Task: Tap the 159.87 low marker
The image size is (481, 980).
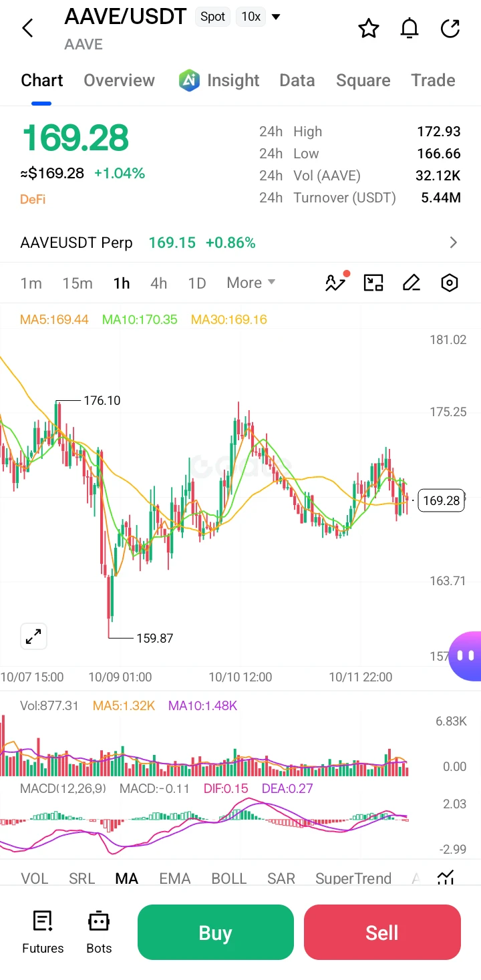Action: tap(154, 638)
